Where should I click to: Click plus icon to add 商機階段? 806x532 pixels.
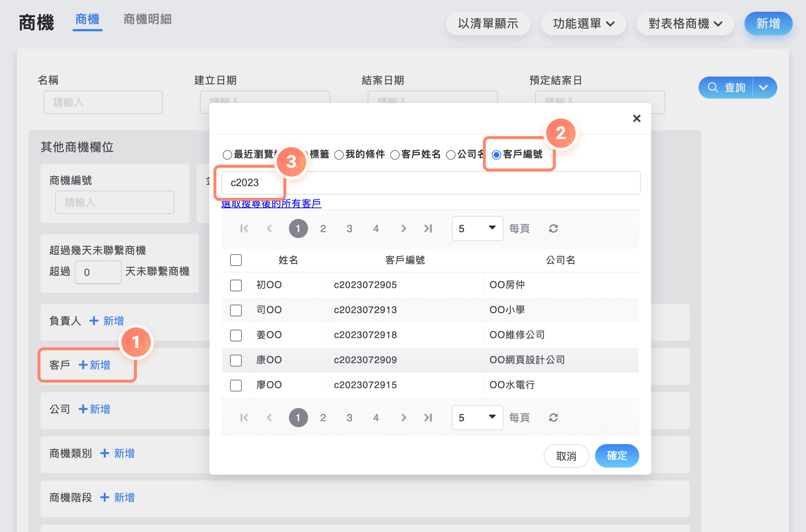(x=105, y=497)
